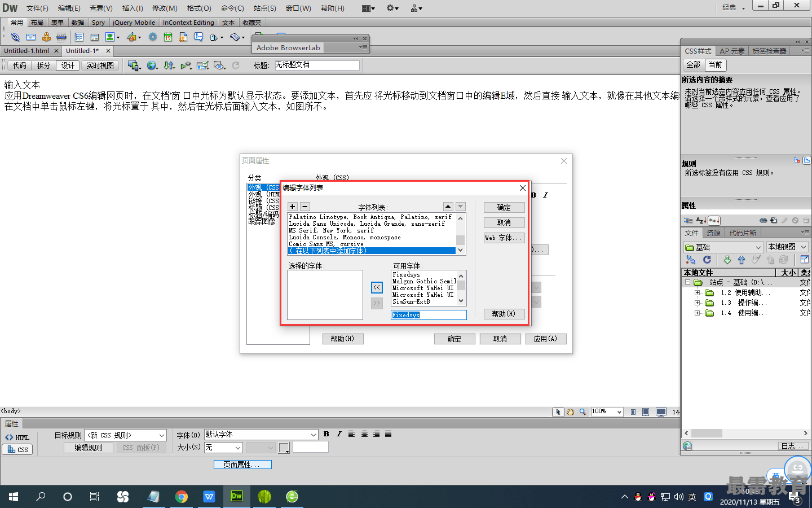Click 确定 in 编辑字体列表 dialog
The image size is (812, 508).
pos(504,207)
